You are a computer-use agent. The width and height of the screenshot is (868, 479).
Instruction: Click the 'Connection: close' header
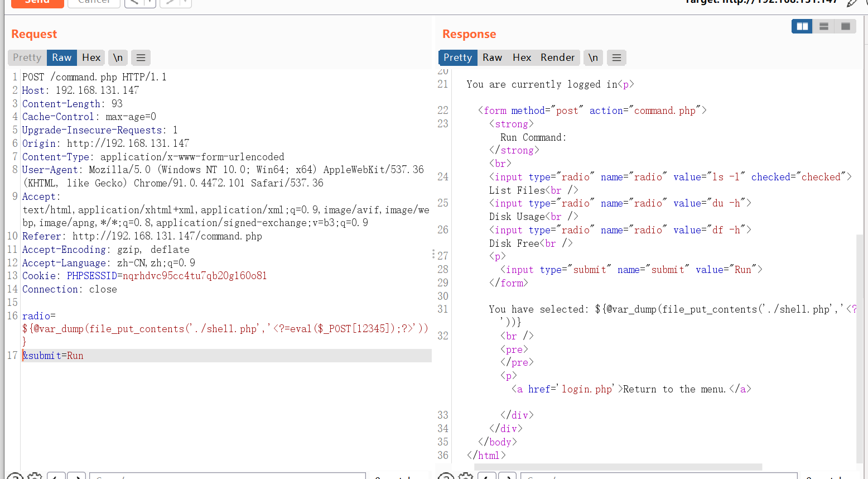pos(69,289)
